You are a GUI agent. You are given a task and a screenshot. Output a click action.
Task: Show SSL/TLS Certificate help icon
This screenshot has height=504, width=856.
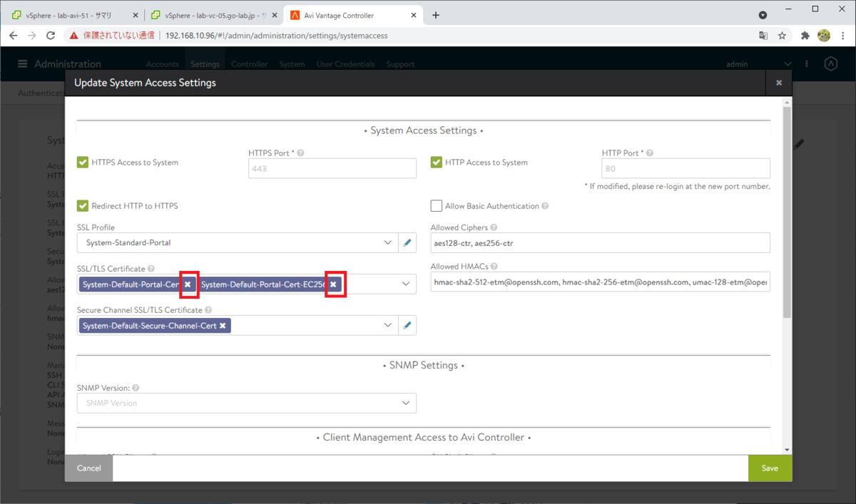[x=151, y=269]
